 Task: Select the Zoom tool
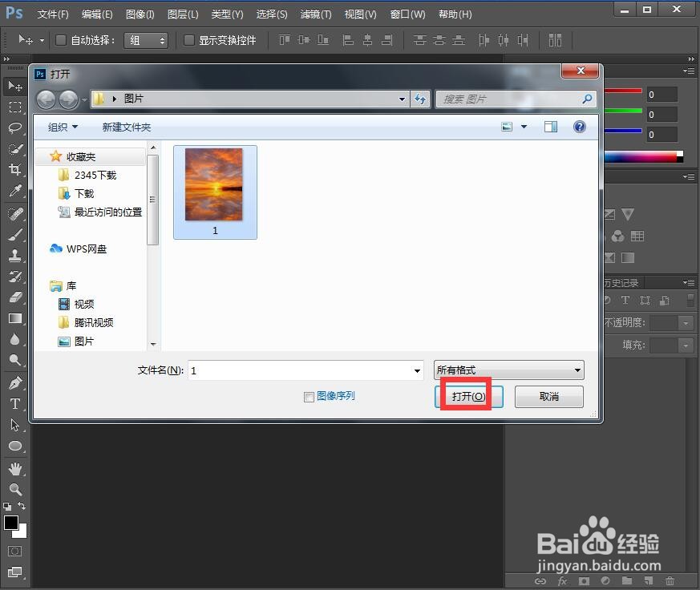coord(14,490)
